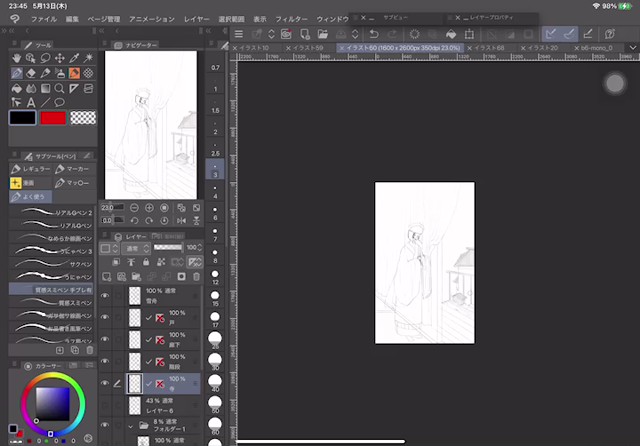Toggle snap to special ruler icon

(569, 34)
